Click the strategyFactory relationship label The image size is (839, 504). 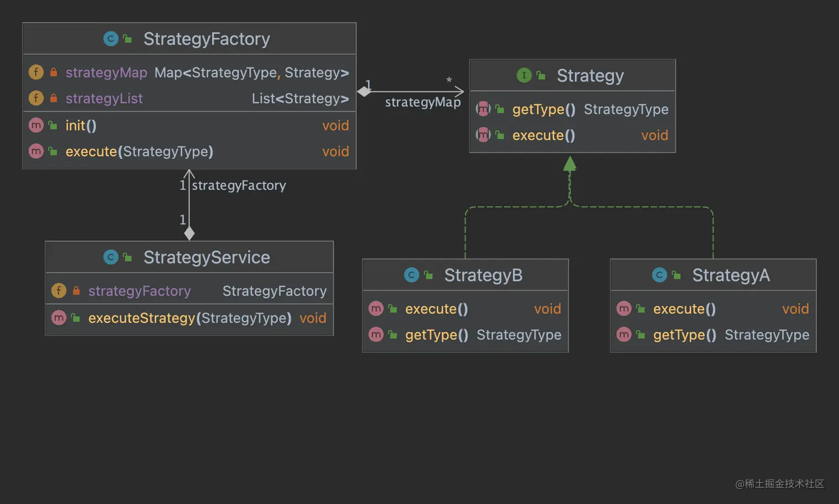pyautogui.click(x=239, y=186)
